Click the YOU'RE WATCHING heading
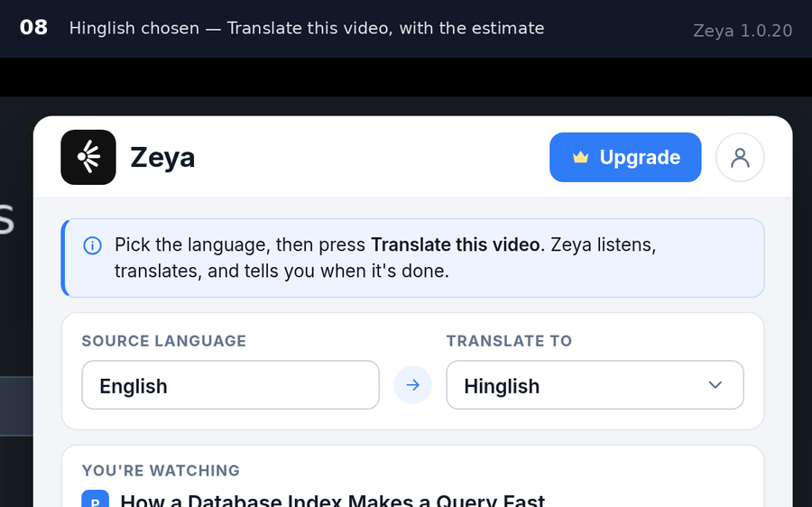Image resolution: width=812 pixels, height=507 pixels. coord(161,470)
